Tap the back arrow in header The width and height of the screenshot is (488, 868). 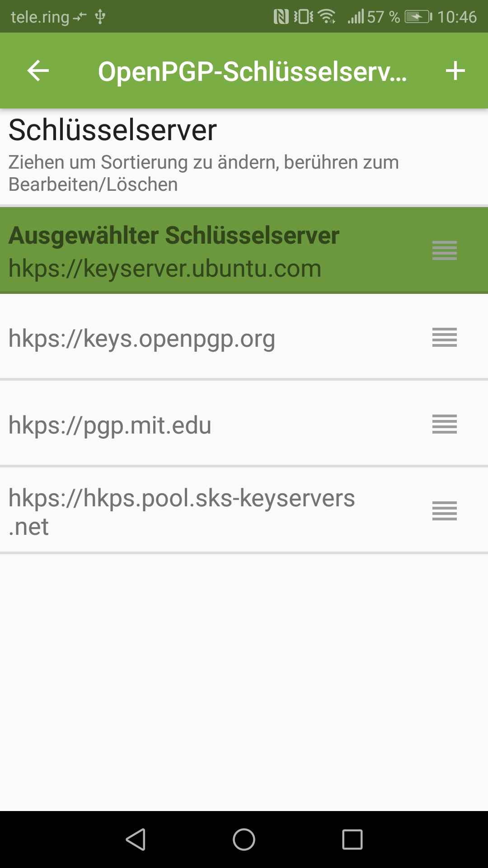(x=38, y=71)
